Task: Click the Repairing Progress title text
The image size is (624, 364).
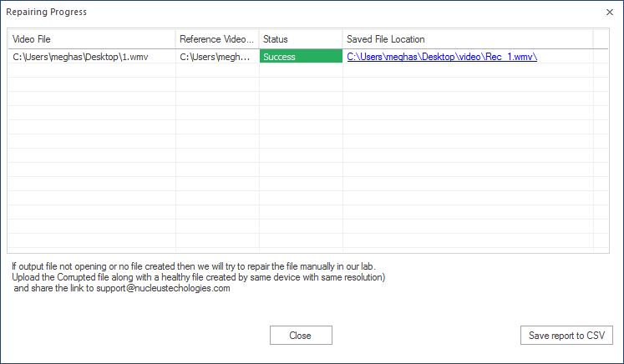Action: pyautogui.click(x=46, y=12)
